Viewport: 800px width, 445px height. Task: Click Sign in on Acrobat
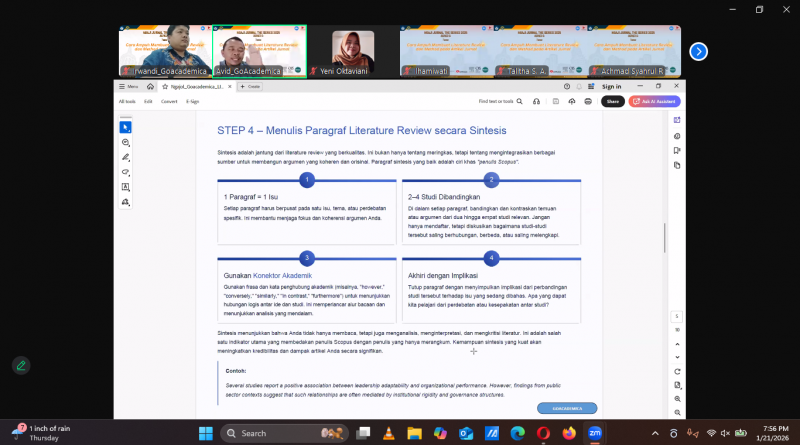611,87
